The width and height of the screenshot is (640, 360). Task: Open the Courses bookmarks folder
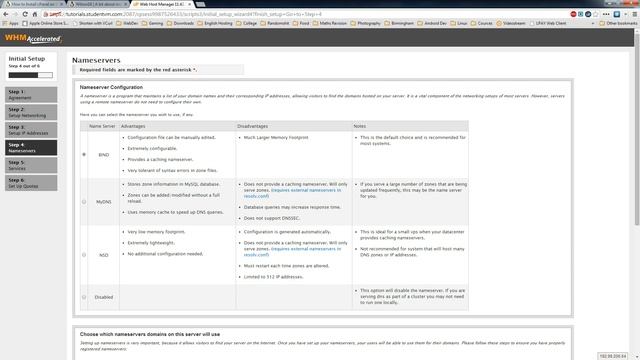[x=482, y=24]
